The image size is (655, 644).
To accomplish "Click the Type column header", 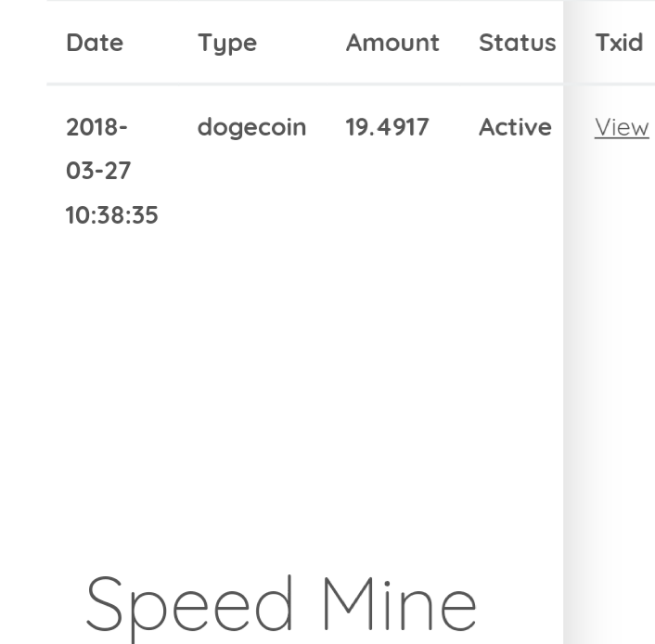I will (227, 44).
